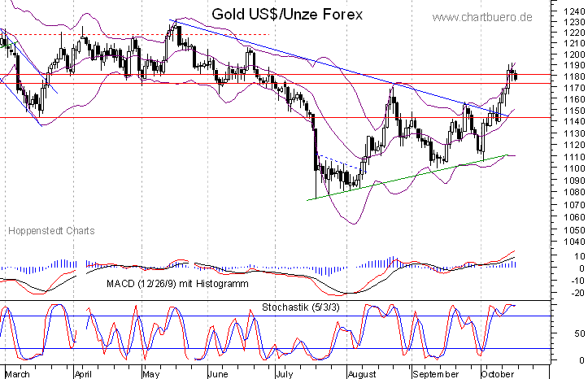This screenshot has width=588, height=379.
Task: Click the March label on time axis
Action: pos(17,374)
